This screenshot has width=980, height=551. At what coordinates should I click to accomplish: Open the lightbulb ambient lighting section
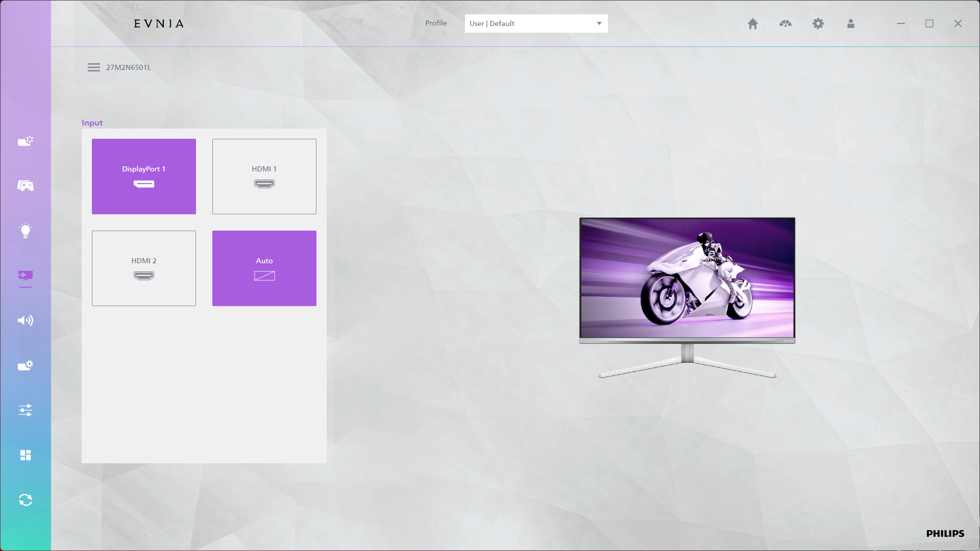[x=26, y=231]
